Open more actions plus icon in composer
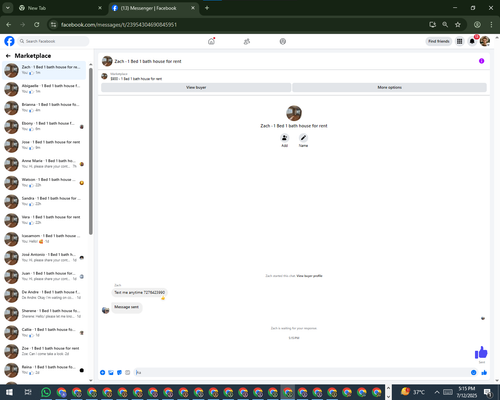The width and height of the screenshot is (500, 400). point(103,372)
